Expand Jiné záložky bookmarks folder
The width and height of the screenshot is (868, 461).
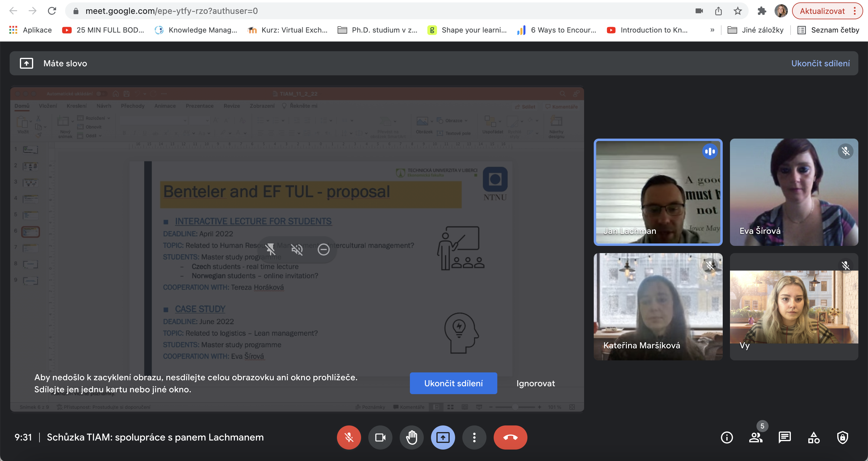[x=756, y=30]
